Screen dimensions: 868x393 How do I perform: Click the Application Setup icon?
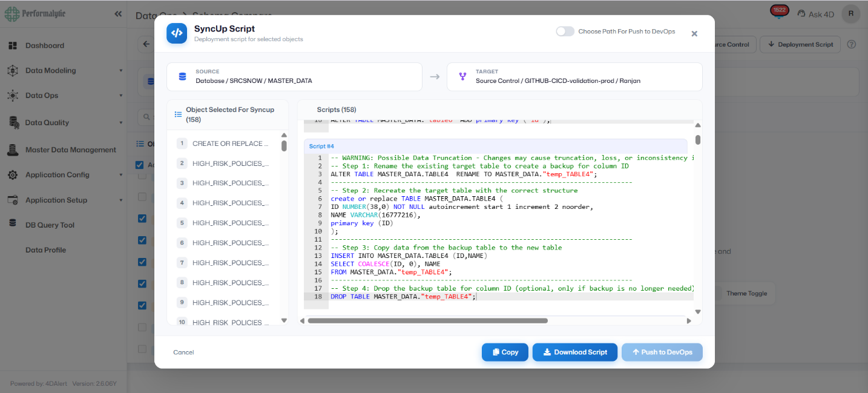point(13,200)
